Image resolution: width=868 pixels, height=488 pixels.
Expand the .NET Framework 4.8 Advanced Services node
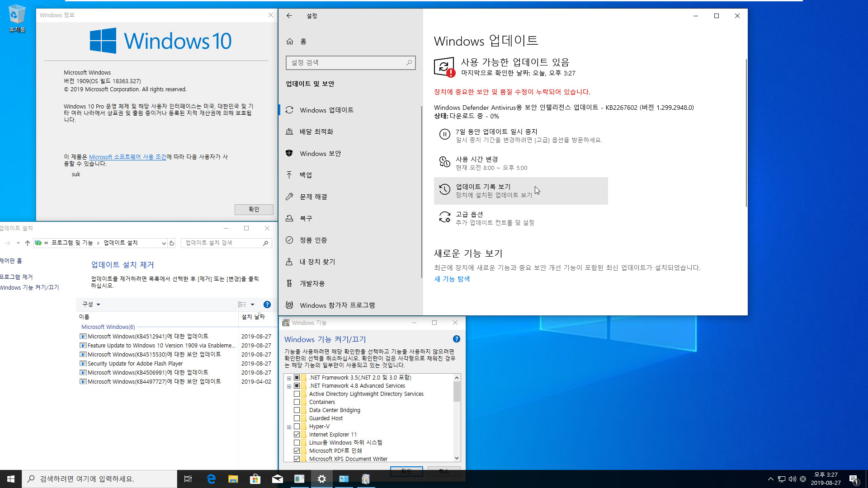point(289,386)
